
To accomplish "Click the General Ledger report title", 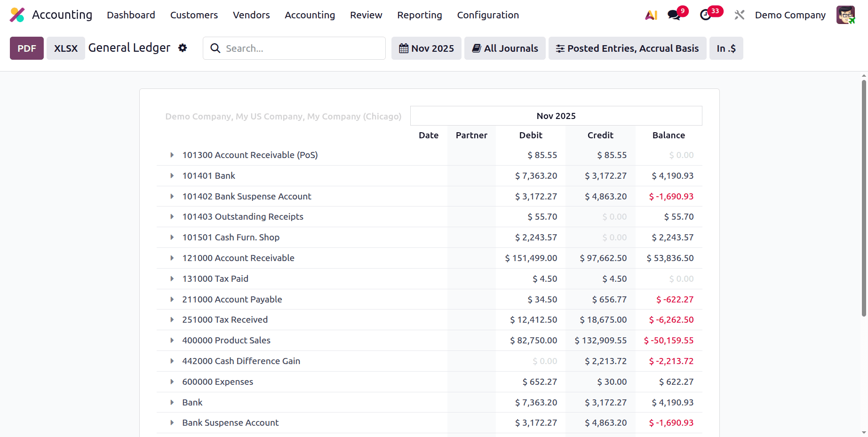I will (x=129, y=48).
